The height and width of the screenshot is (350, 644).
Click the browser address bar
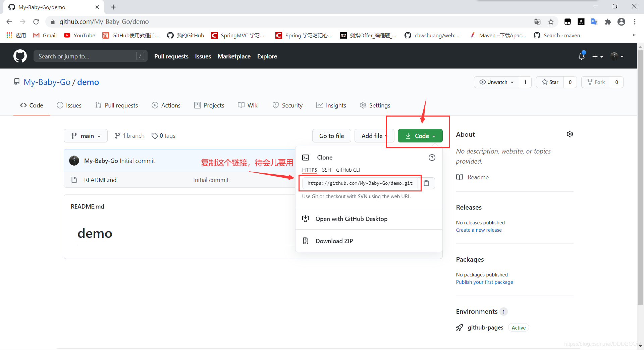(x=292, y=21)
